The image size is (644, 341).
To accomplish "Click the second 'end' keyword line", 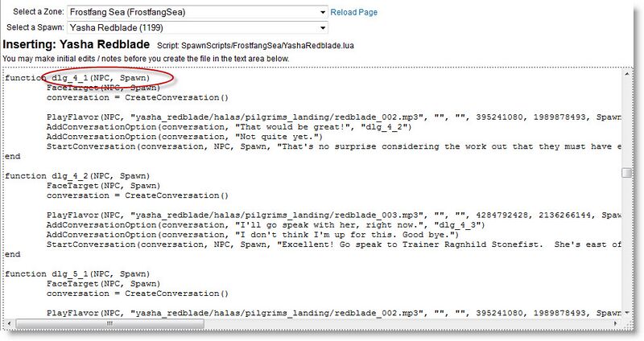I will pyautogui.click(x=12, y=255).
